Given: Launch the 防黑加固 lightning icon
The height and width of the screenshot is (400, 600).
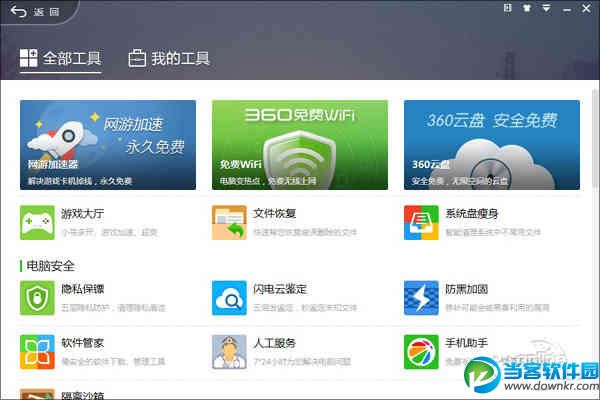Looking at the screenshot, I should click(421, 298).
